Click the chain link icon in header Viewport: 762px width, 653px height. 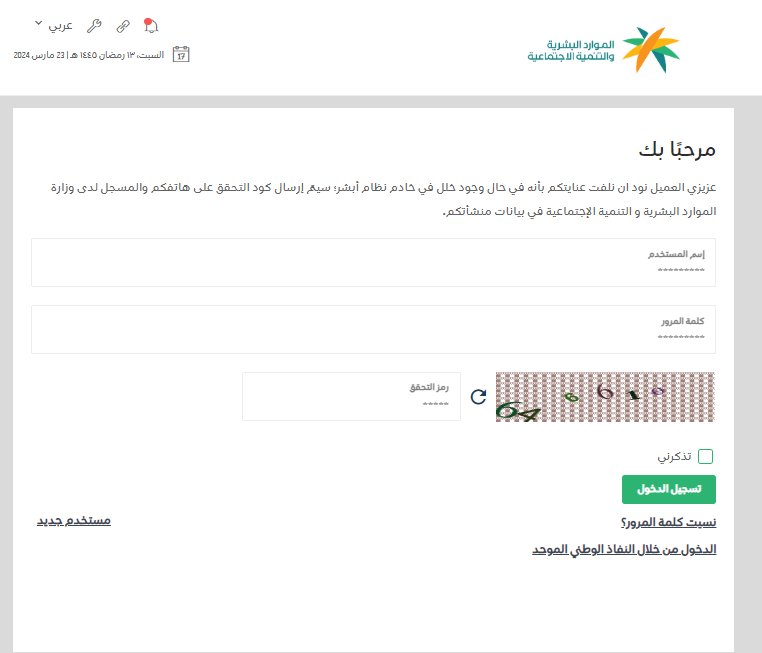(123, 25)
